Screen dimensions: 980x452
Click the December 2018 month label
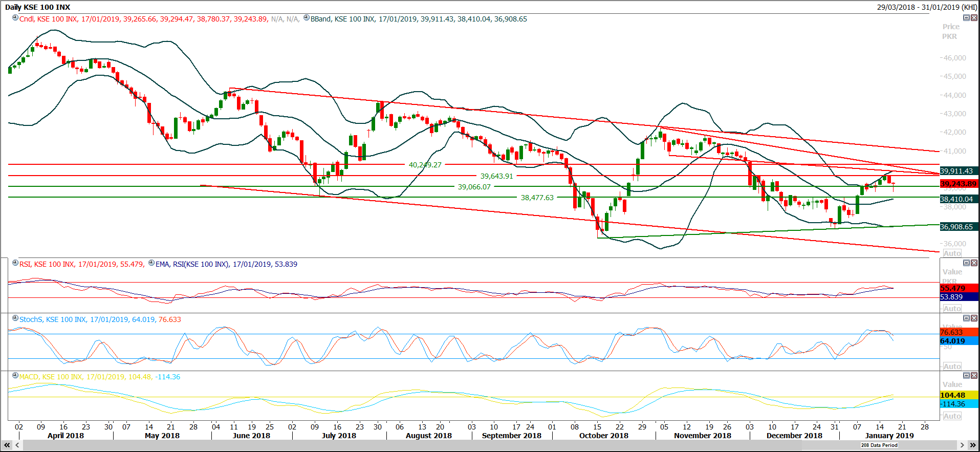click(794, 436)
